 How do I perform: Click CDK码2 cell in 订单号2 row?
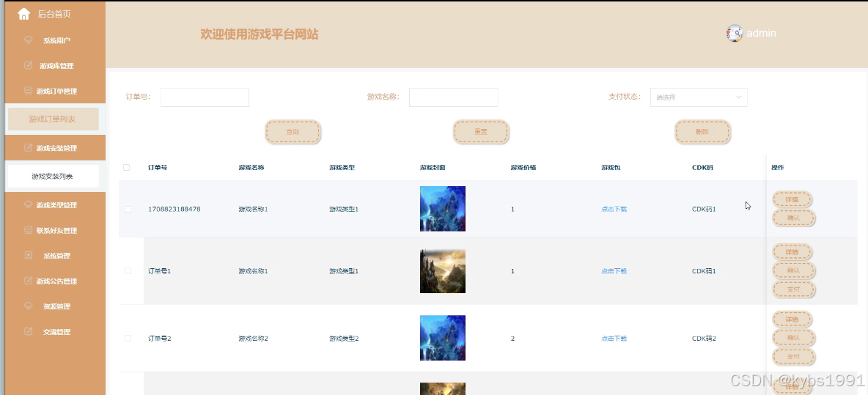tap(704, 338)
